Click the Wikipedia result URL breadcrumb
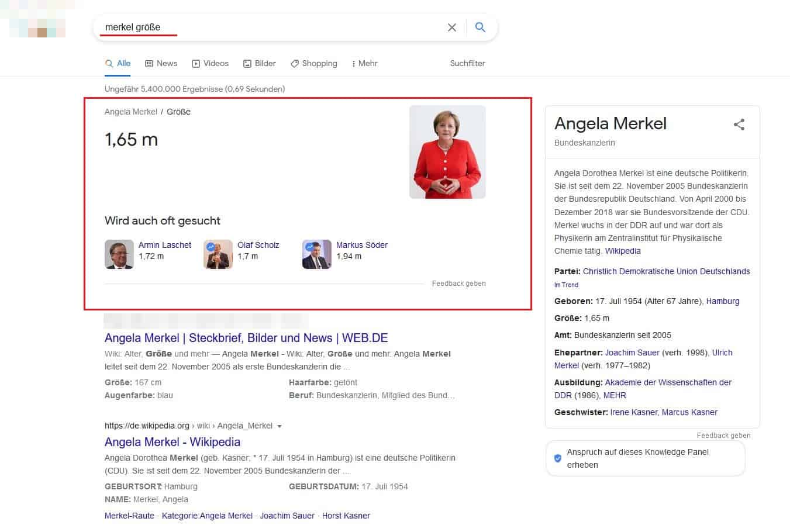The height and width of the screenshot is (532, 790). (x=188, y=426)
